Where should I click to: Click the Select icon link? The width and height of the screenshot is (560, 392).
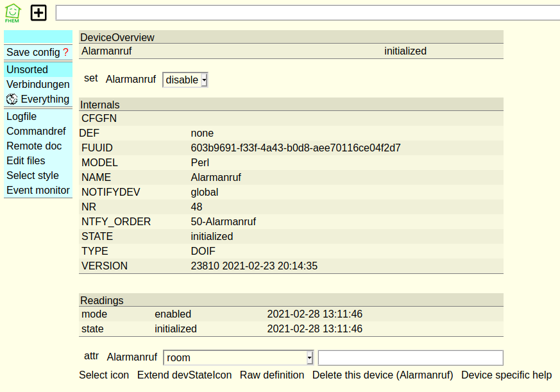pos(104,375)
